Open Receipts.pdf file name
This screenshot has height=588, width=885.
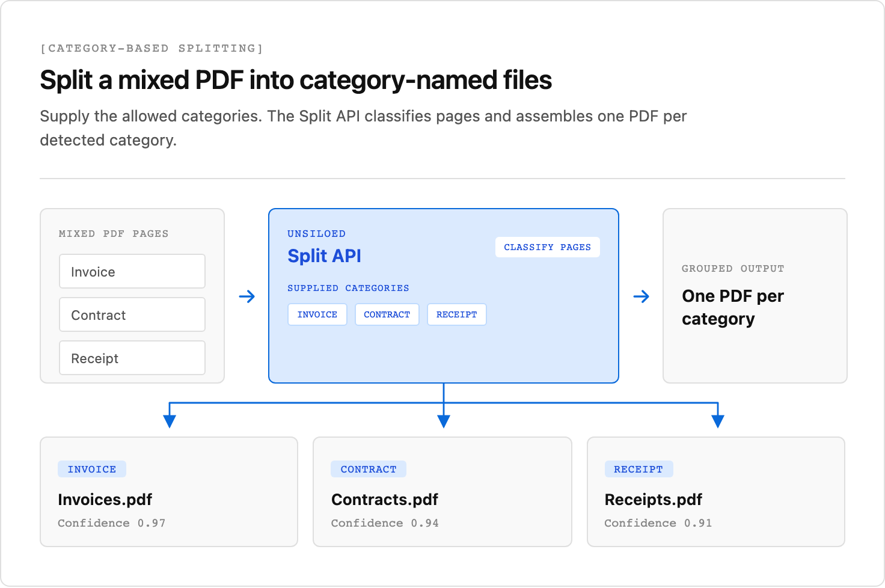(653, 500)
